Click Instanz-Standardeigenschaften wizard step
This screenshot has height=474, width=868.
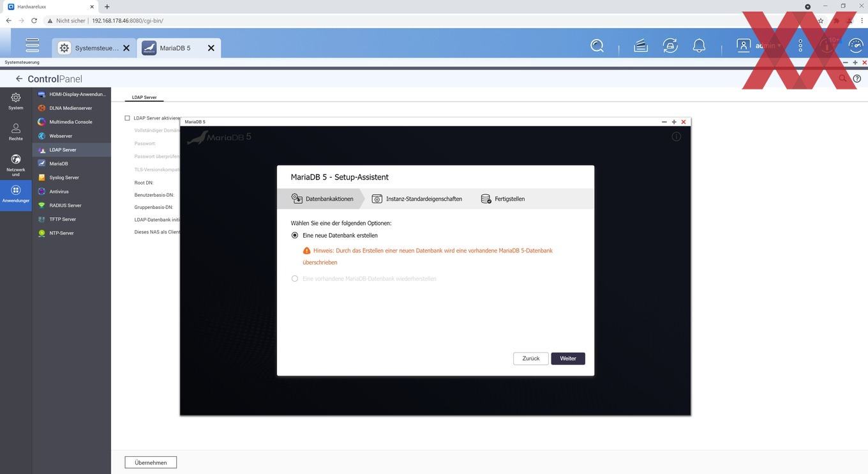coord(417,199)
